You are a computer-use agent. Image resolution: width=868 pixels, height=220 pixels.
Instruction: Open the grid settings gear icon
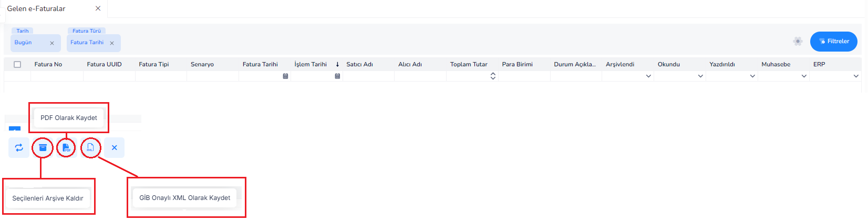pos(798,41)
